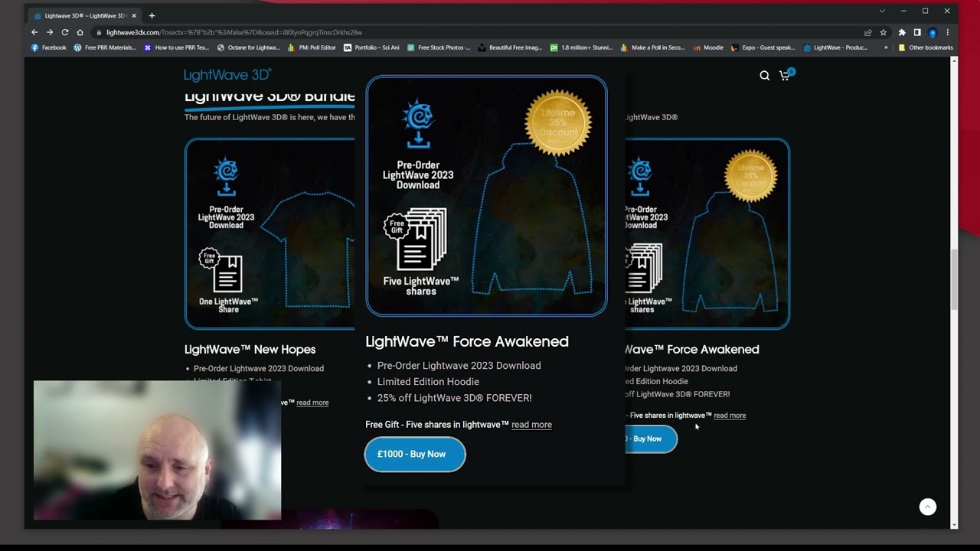Open the Portfolio – Sci Ani bookmark
This screenshot has width=980, height=551.
[372, 47]
